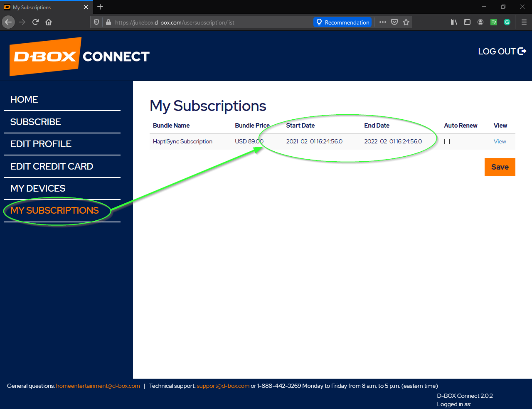Viewport: 532px width, 409px height.
Task: Click the Recommendation button in address bar
Action: (342, 22)
